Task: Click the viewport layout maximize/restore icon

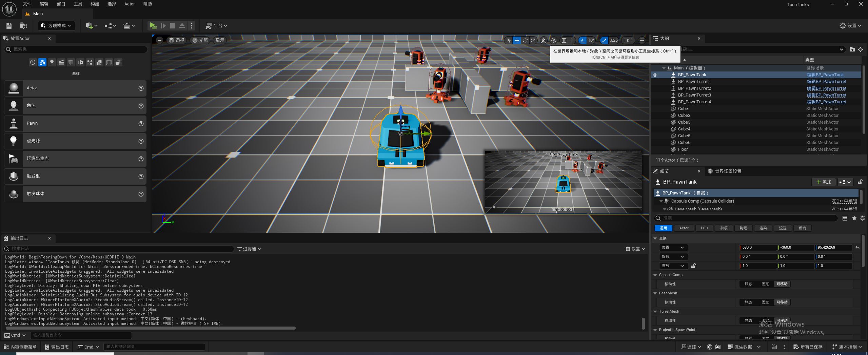Action: pyautogui.click(x=642, y=40)
